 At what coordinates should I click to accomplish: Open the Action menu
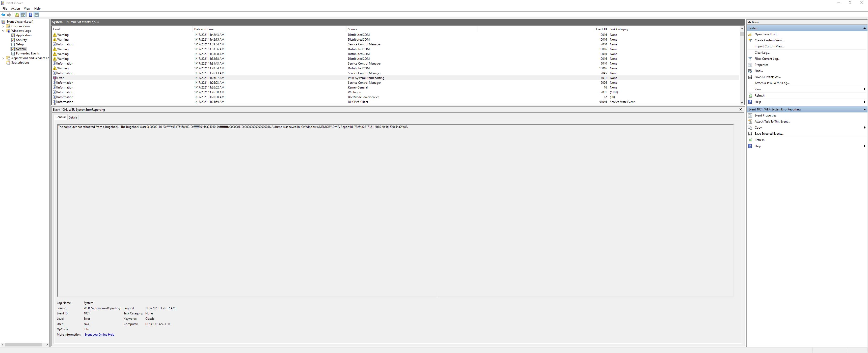tap(15, 8)
